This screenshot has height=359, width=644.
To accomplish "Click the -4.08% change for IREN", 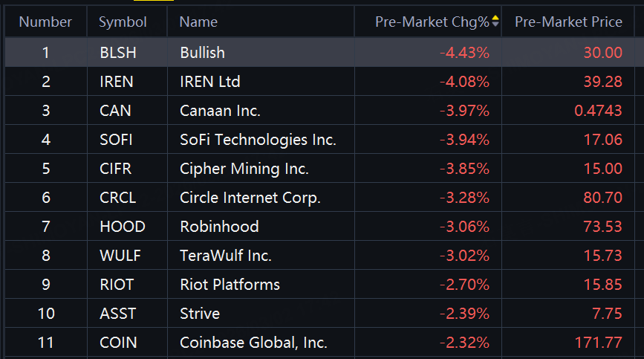I will click(464, 82).
